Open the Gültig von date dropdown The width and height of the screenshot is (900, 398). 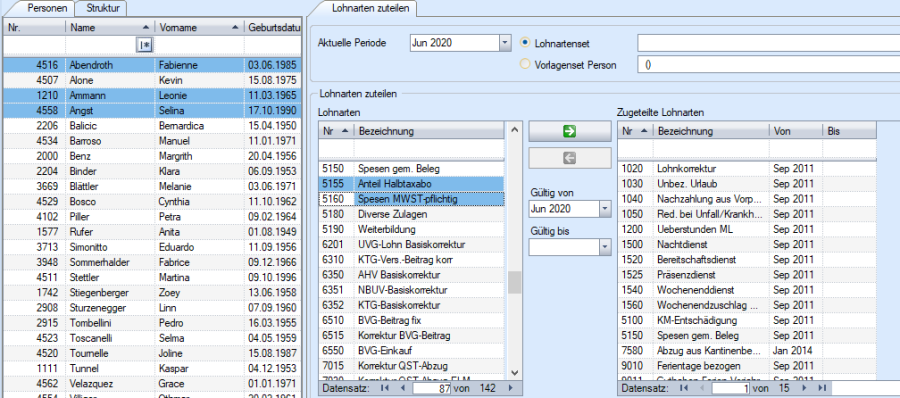(605, 209)
